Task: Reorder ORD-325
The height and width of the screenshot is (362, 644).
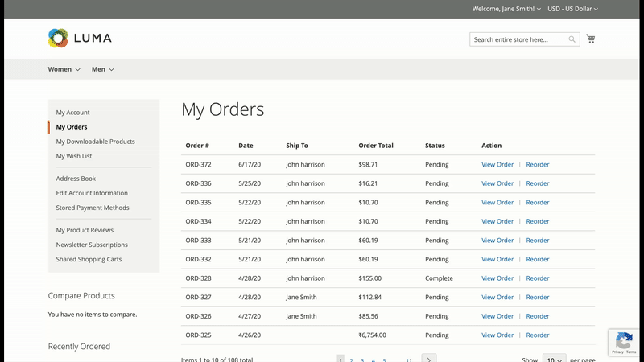Action: [537, 335]
